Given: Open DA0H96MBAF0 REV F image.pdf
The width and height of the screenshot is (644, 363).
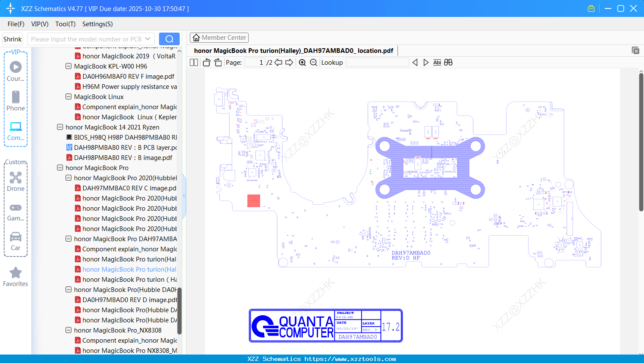Looking at the screenshot, I should [x=124, y=76].
